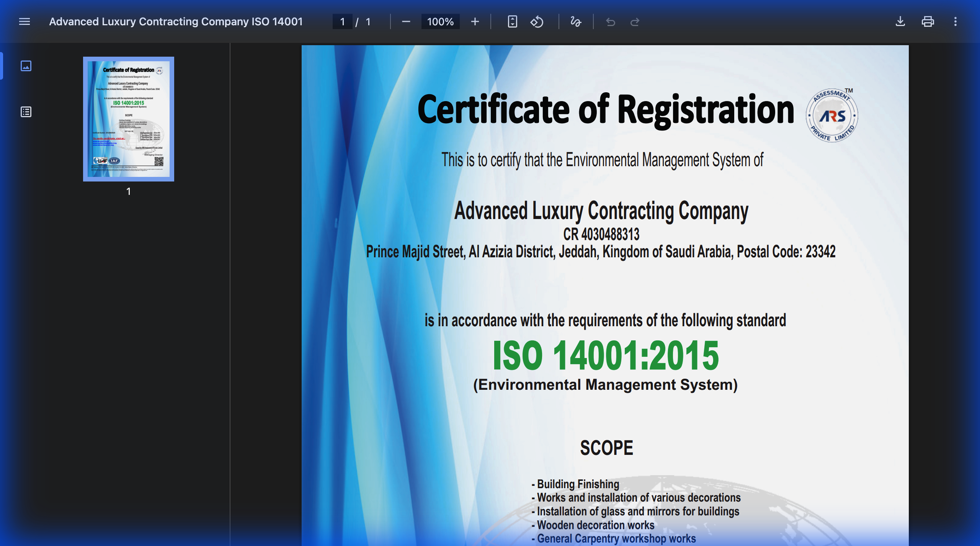Screen dimensions: 980x546
Task: Toggle annotation mode off after drawing
Action: tap(576, 22)
